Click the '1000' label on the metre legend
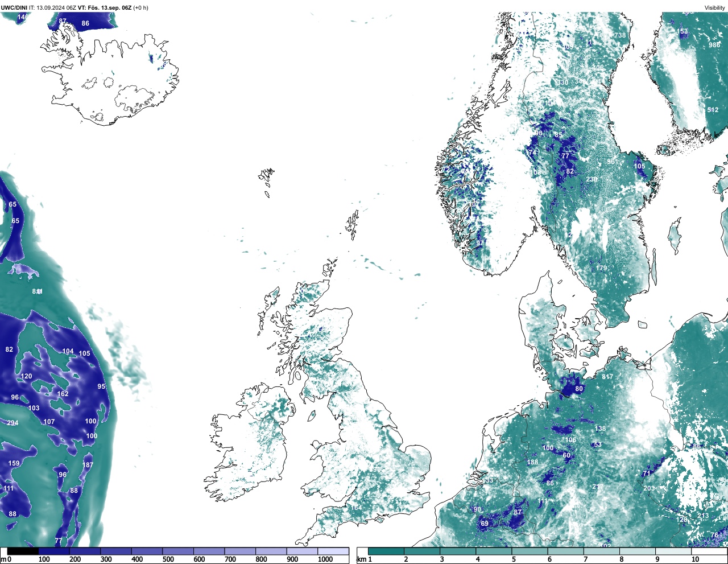728x564 pixels. [325, 559]
